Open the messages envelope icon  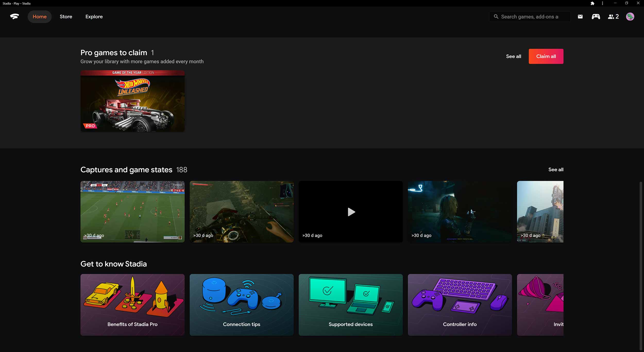(580, 16)
